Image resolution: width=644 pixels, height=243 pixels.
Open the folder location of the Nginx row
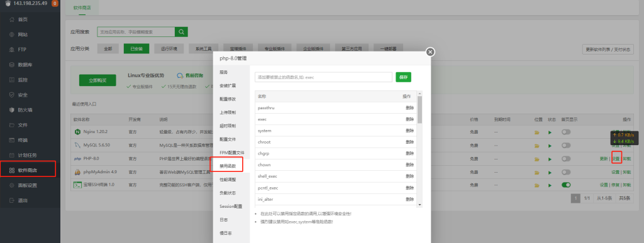tap(536, 132)
